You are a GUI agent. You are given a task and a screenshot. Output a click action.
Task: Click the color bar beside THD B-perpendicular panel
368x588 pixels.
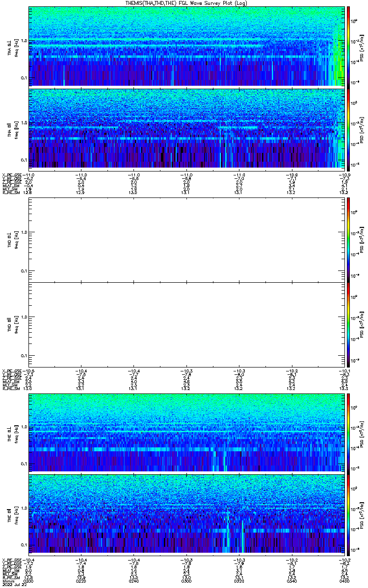click(x=348, y=240)
